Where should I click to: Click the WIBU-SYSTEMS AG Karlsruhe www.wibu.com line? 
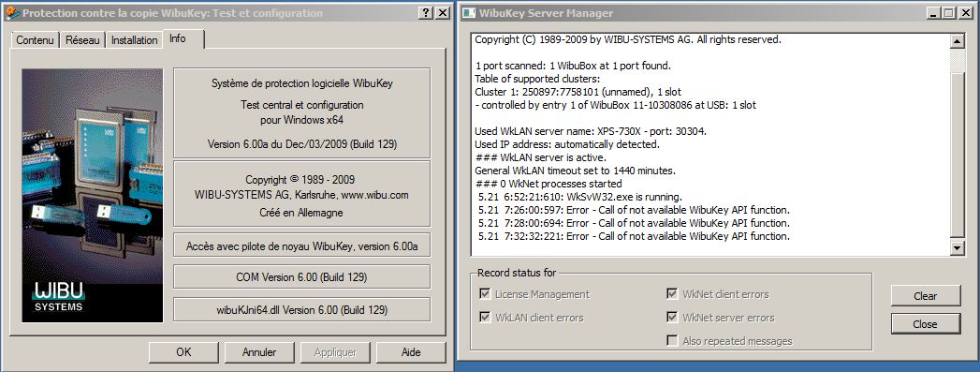[302, 195]
